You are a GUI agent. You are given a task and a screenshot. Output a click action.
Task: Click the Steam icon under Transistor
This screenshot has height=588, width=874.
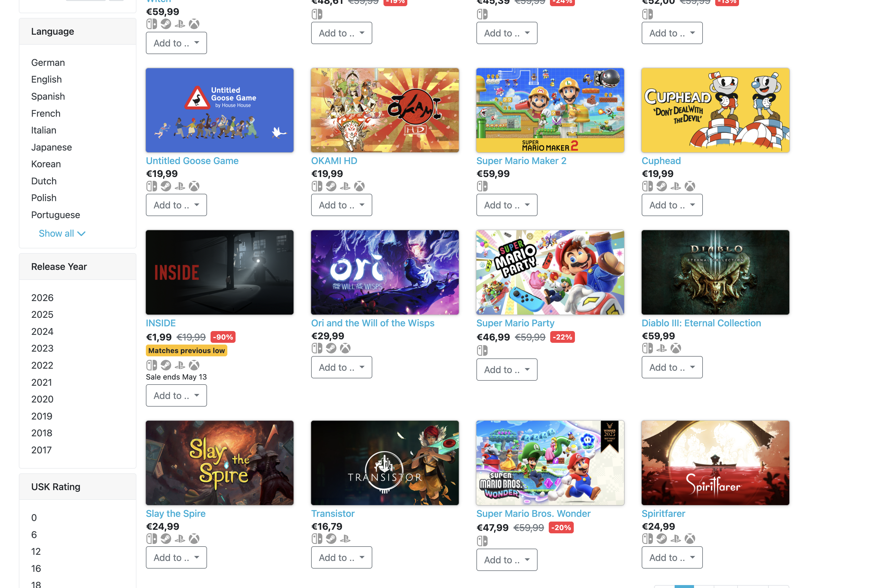click(331, 539)
